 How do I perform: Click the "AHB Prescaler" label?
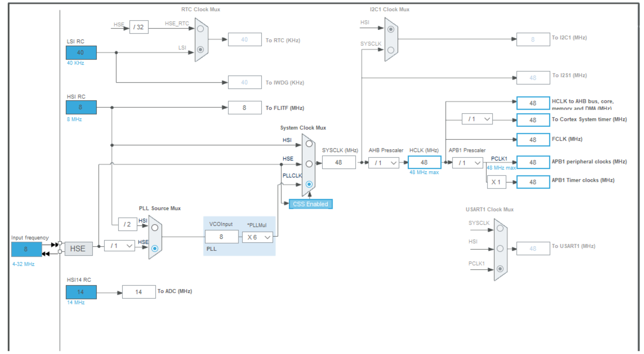coord(386,150)
